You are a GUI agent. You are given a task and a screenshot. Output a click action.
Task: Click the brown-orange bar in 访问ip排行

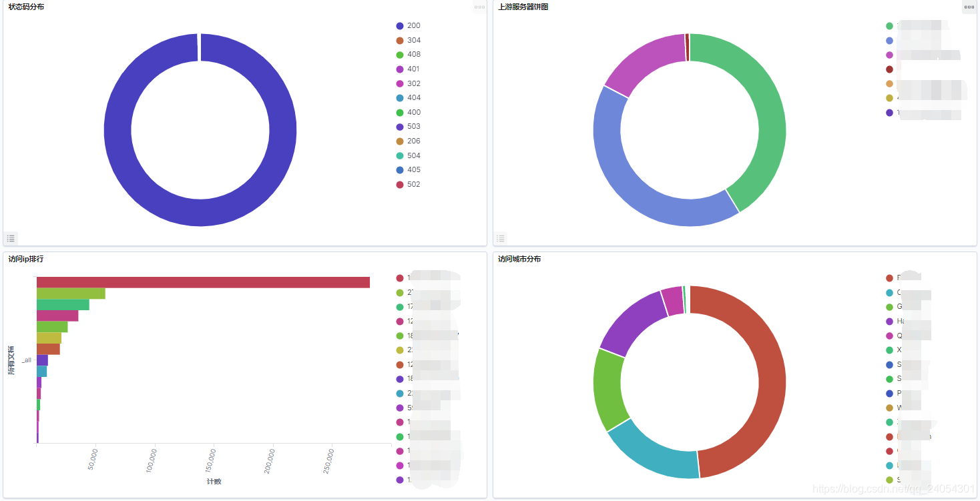tap(48, 349)
